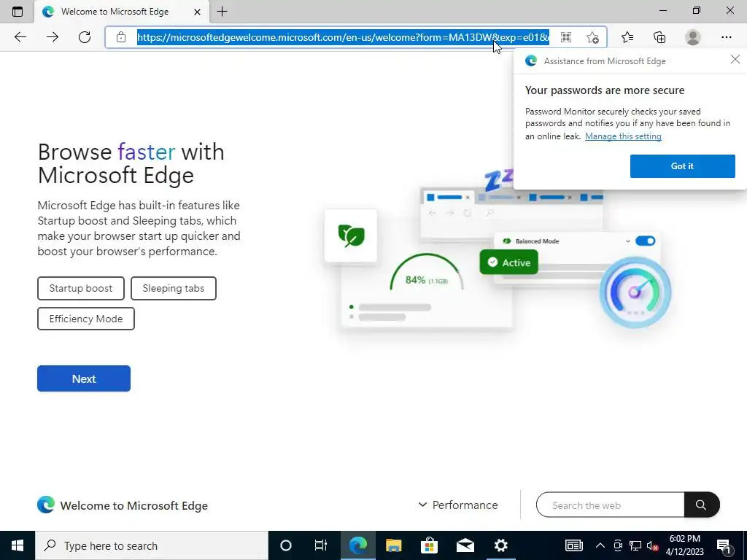
Task: Close the Welcome to Microsoft Edge tab
Action: coord(197,12)
